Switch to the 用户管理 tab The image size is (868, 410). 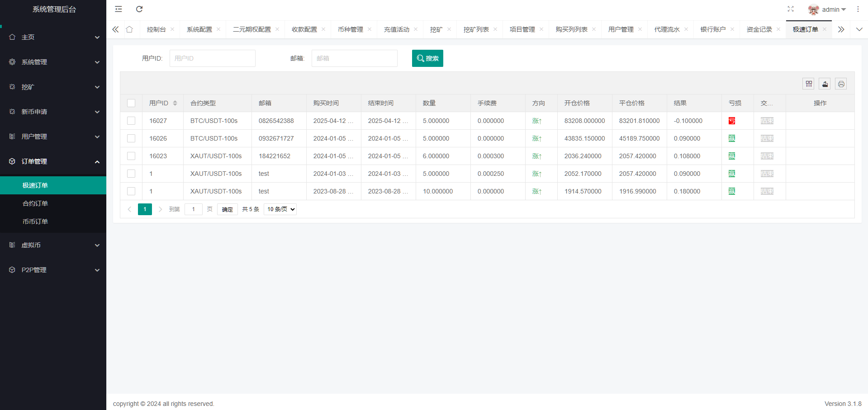(x=621, y=29)
